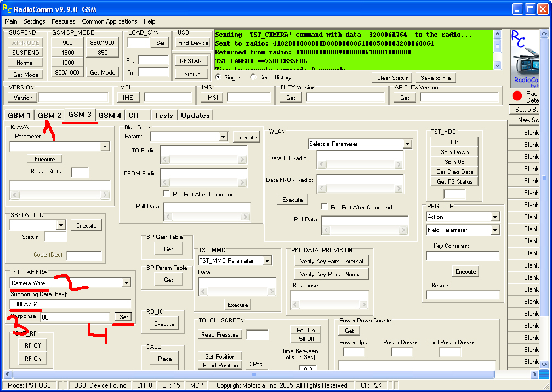Click the Read Pressure button
This screenshot has height=392, width=552.
click(x=220, y=334)
